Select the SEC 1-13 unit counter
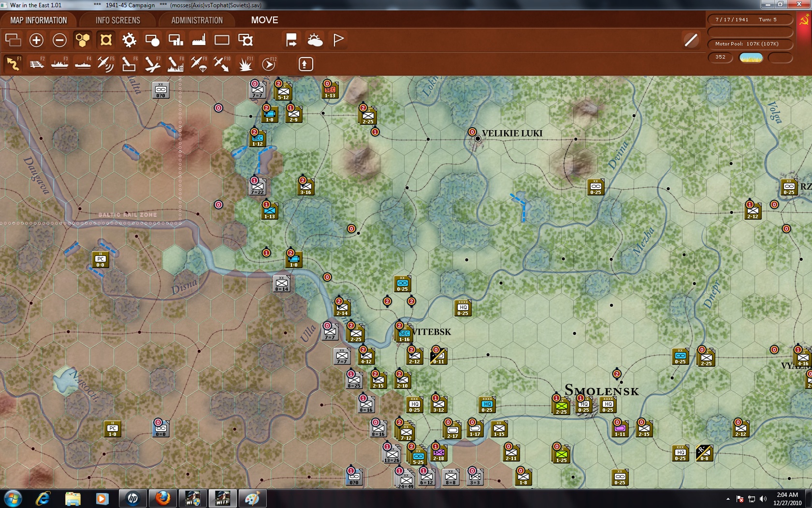 [x=330, y=90]
